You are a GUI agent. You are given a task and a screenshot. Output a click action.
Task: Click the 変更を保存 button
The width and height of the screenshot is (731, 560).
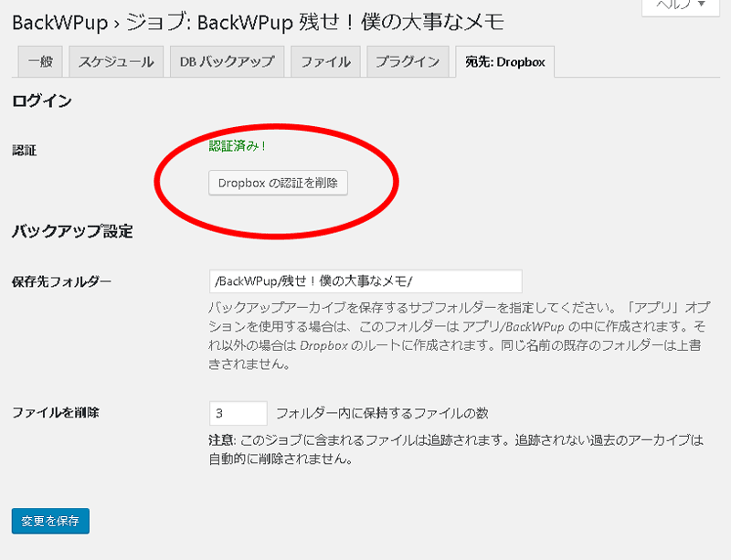(x=50, y=521)
